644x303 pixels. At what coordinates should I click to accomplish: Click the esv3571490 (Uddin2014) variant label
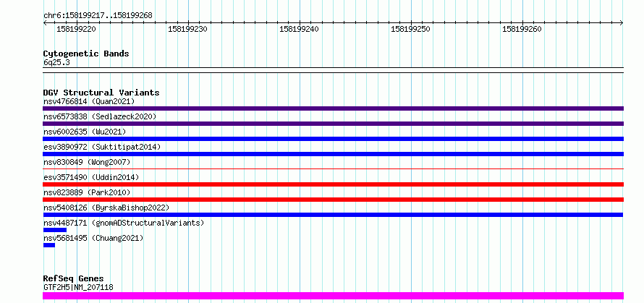(91, 177)
